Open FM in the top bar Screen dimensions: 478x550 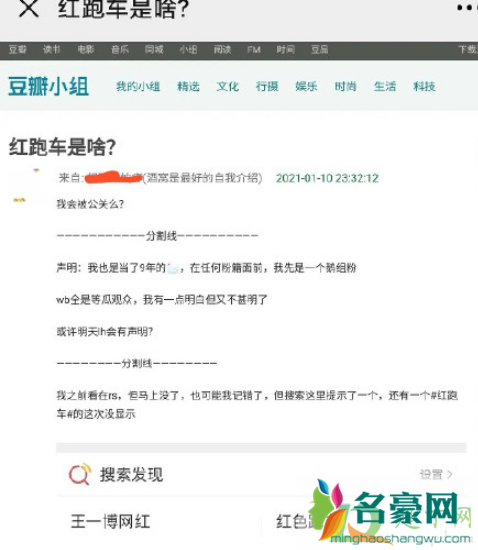(x=254, y=50)
